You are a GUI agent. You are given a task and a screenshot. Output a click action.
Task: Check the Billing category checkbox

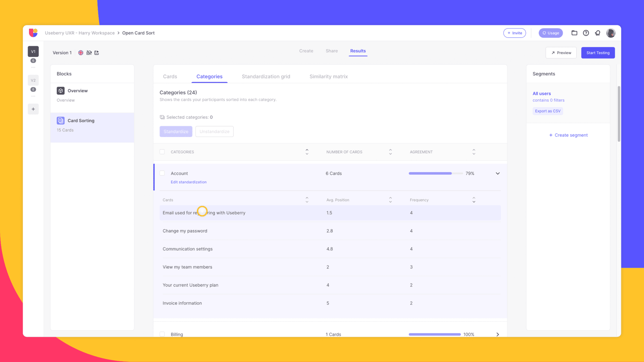pos(162,334)
